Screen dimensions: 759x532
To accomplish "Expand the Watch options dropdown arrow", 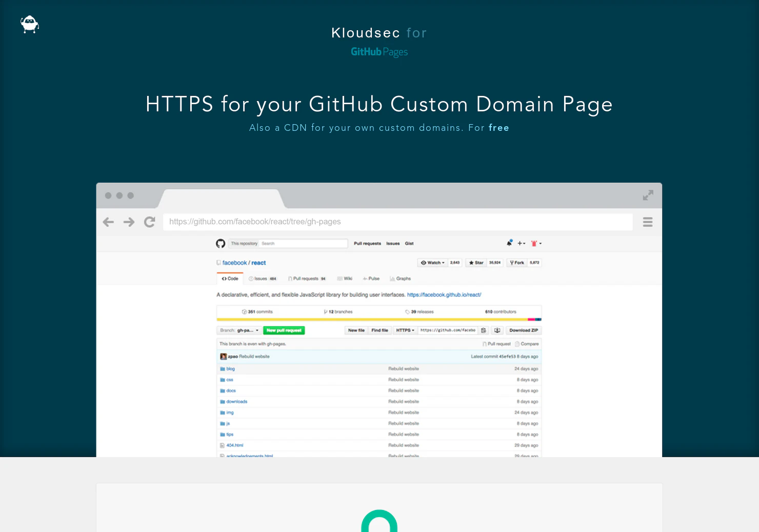I will click(x=444, y=263).
